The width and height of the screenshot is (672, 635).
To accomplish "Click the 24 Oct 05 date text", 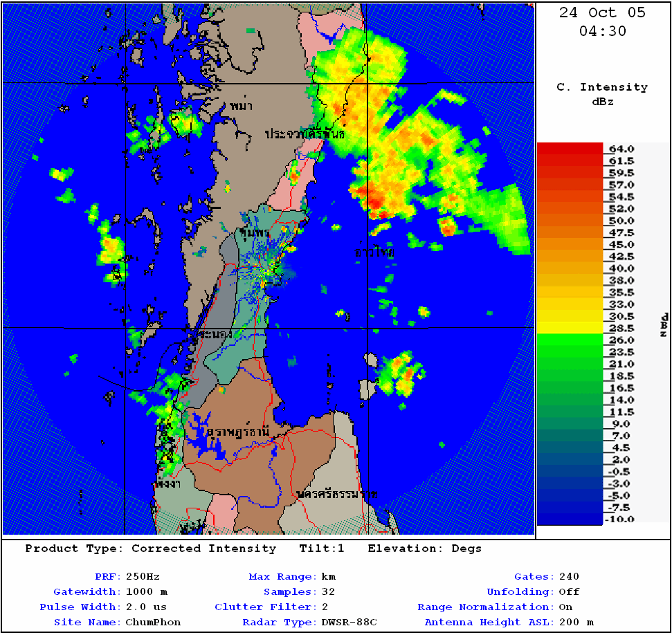I will pos(602,13).
